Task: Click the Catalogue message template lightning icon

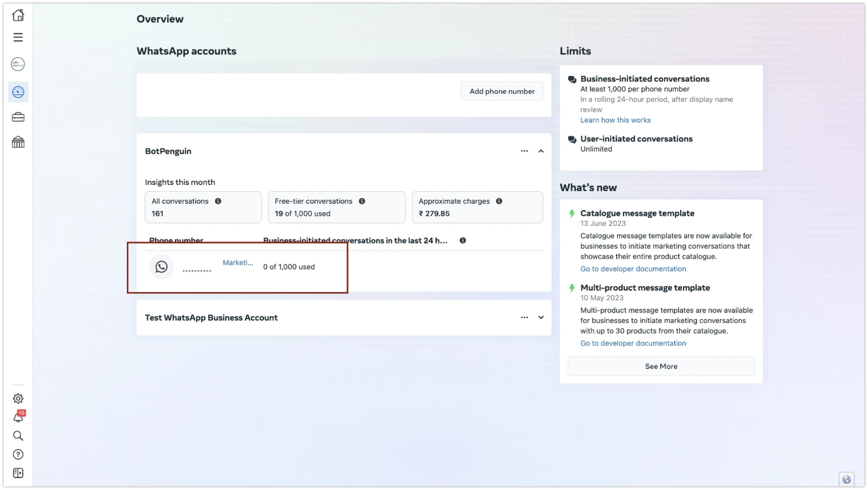Action: [572, 214]
